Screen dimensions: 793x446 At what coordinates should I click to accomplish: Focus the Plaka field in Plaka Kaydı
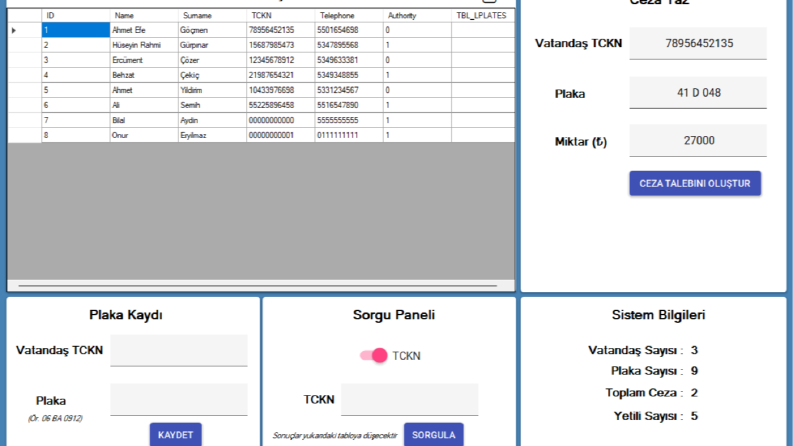tap(179, 399)
